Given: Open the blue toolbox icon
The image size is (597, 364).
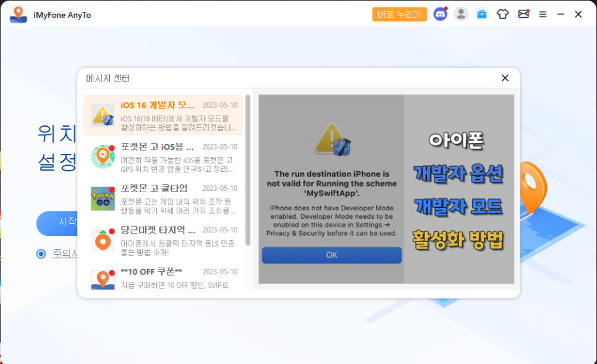Looking at the screenshot, I should (481, 14).
